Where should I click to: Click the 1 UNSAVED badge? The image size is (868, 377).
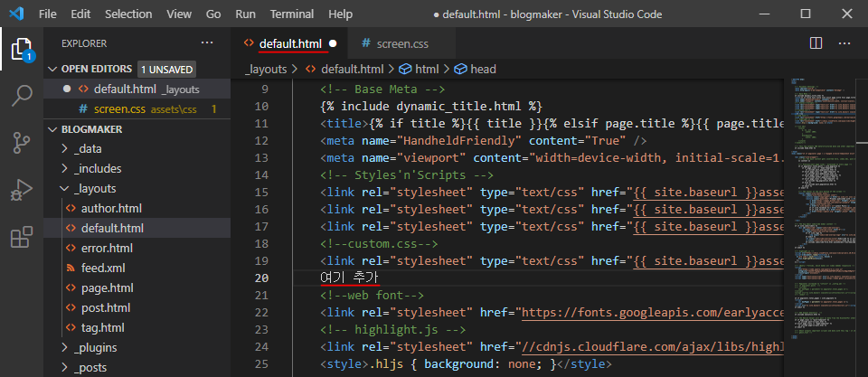166,70
